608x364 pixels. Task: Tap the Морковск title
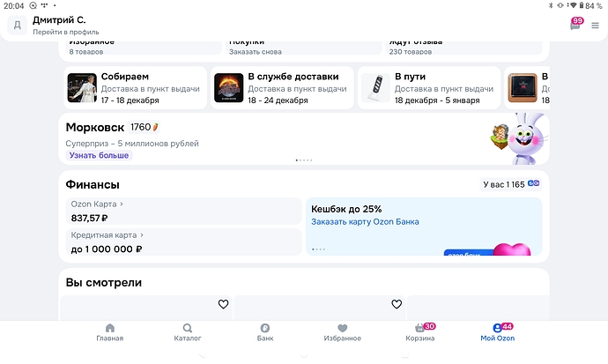click(95, 127)
